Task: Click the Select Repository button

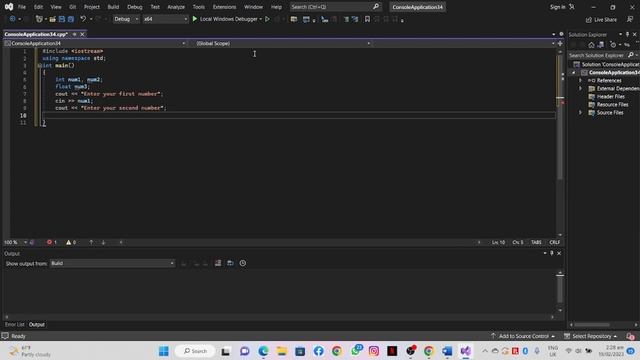Action: (591, 336)
